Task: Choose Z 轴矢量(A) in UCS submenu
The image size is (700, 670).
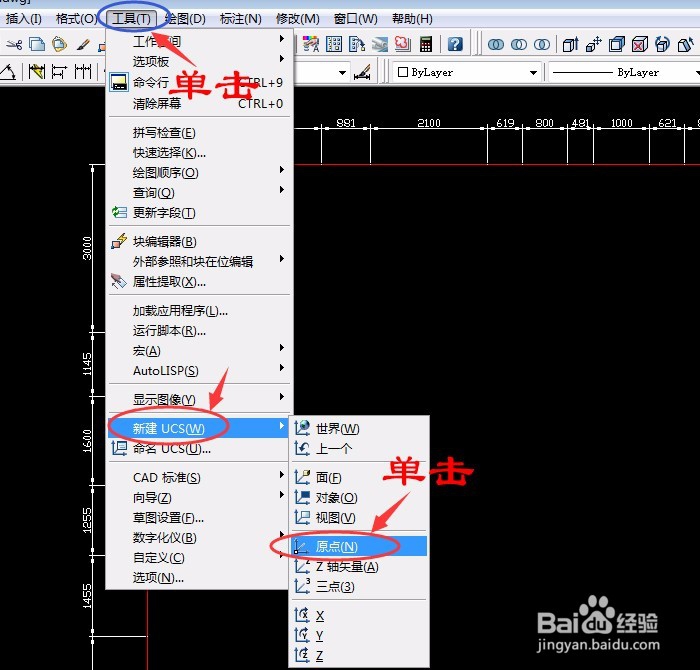Action: (359, 566)
